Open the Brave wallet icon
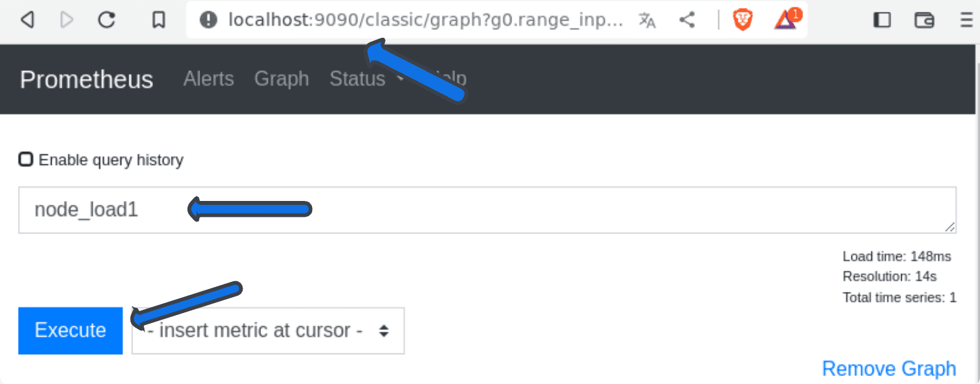Viewport: 980px width, 384px height. pos(924,21)
